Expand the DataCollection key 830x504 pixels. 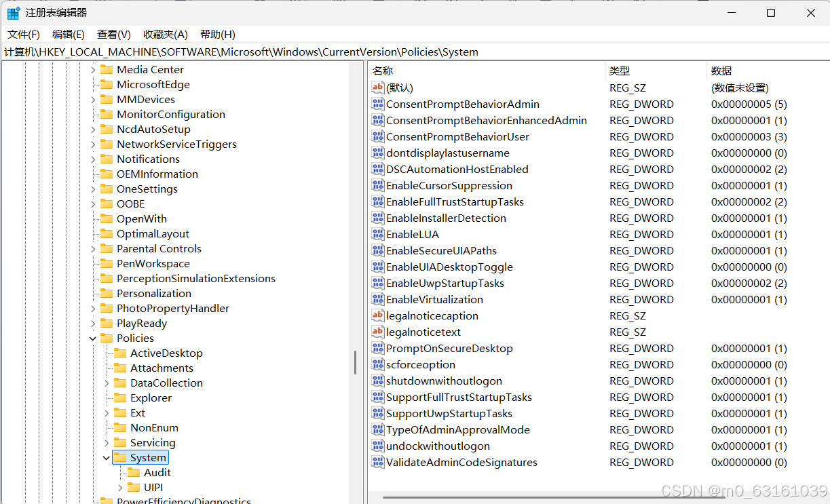107,383
